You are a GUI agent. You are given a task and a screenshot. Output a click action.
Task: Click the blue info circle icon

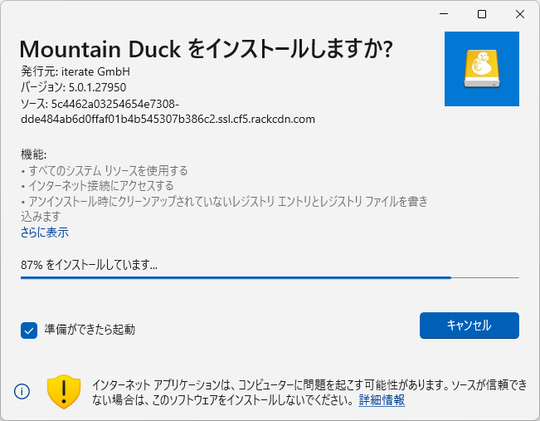(x=22, y=391)
